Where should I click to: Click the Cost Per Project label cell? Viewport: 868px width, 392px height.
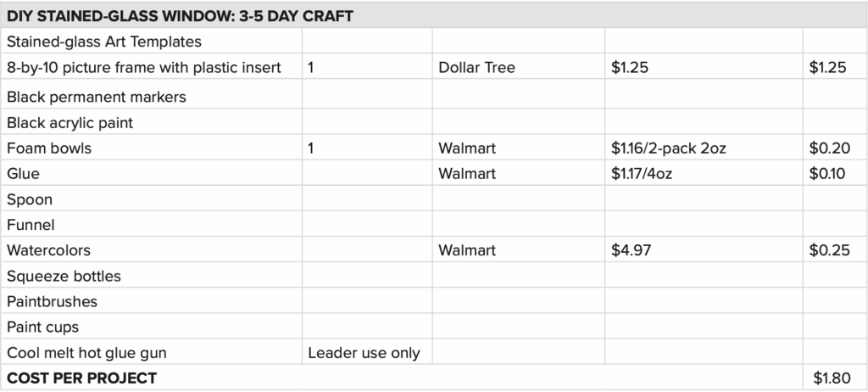tap(81, 378)
